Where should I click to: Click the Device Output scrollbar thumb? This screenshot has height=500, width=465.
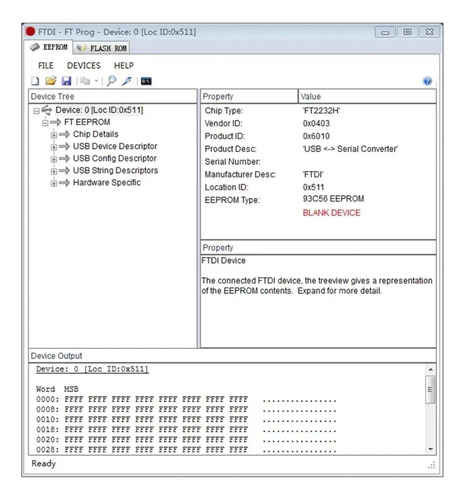(430, 389)
